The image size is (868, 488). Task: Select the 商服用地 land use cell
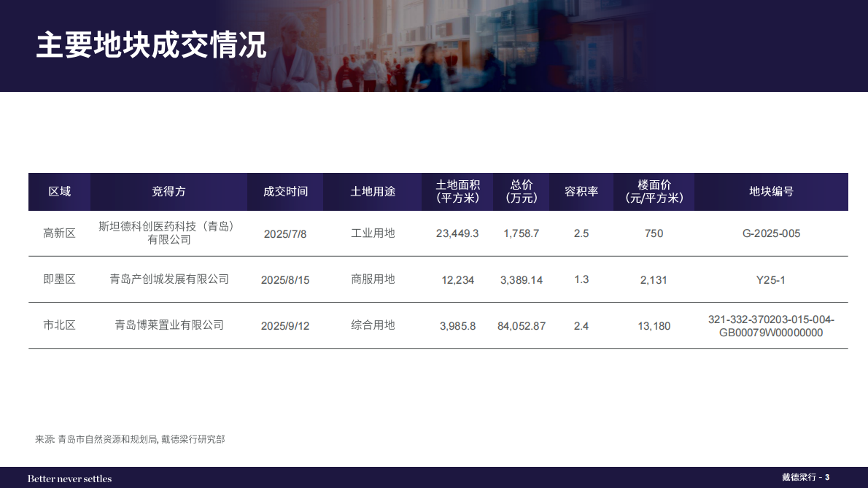pos(373,279)
